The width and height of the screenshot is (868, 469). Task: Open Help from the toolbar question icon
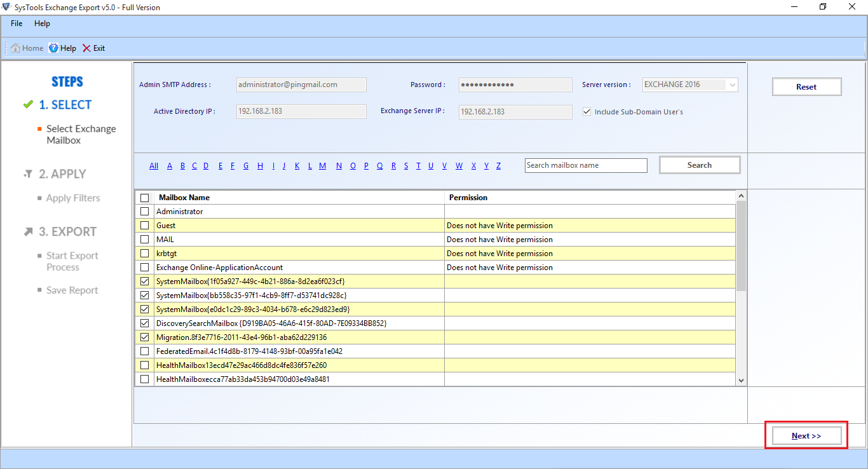pyautogui.click(x=53, y=48)
